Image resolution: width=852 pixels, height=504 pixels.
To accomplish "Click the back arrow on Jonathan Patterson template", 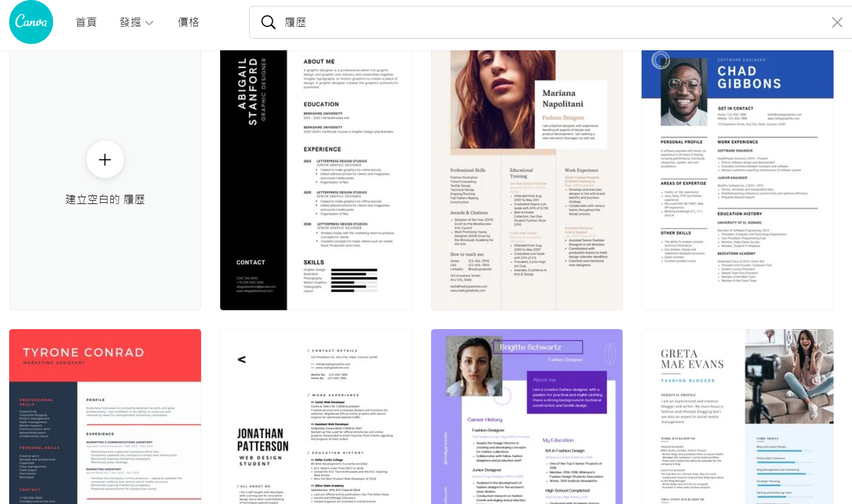I will [242, 359].
